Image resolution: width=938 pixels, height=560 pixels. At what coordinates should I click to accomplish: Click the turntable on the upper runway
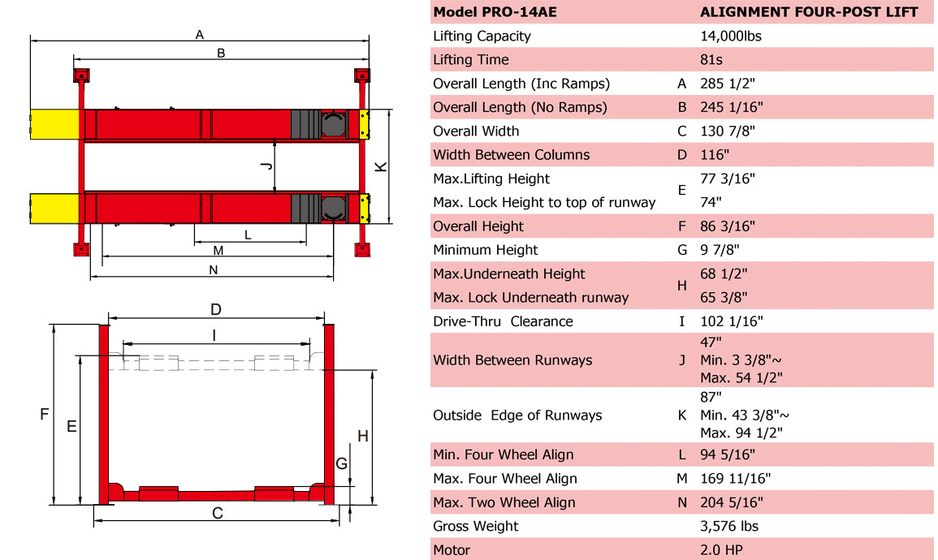point(334,124)
